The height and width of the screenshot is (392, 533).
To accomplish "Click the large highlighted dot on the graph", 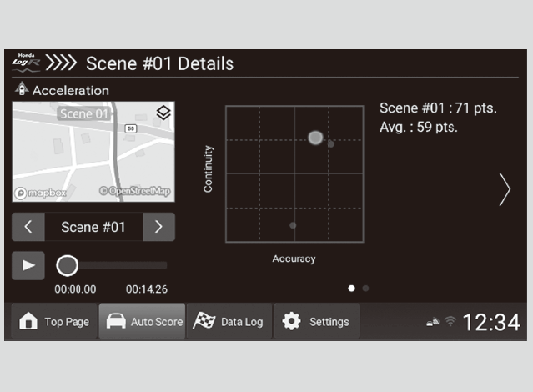I will (315, 138).
